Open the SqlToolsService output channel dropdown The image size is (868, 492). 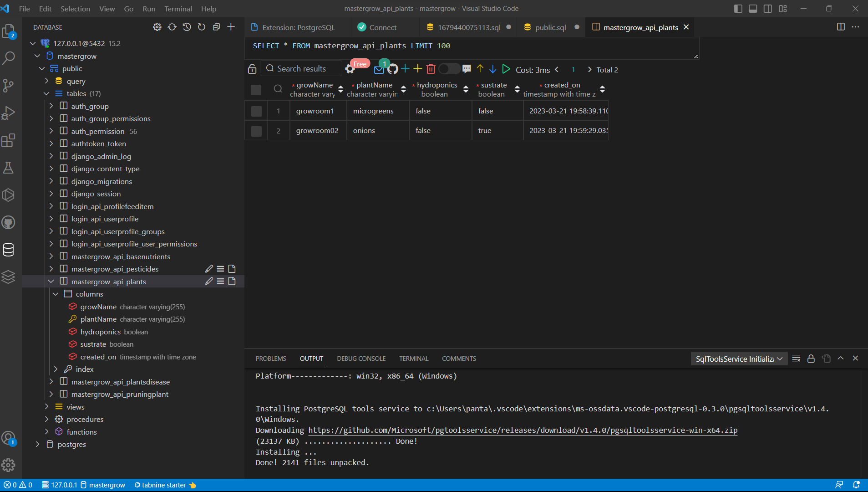tap(739, 359)
